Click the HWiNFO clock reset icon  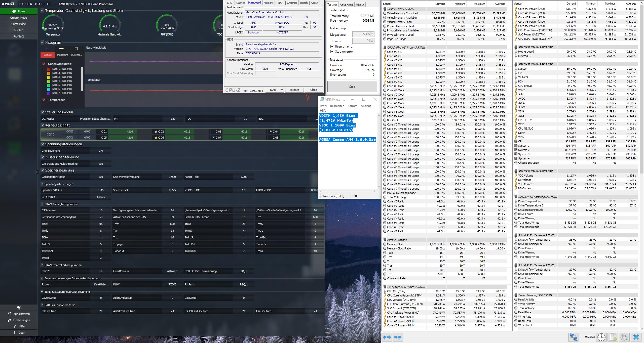pyautogui.click(x=601, y=337)
